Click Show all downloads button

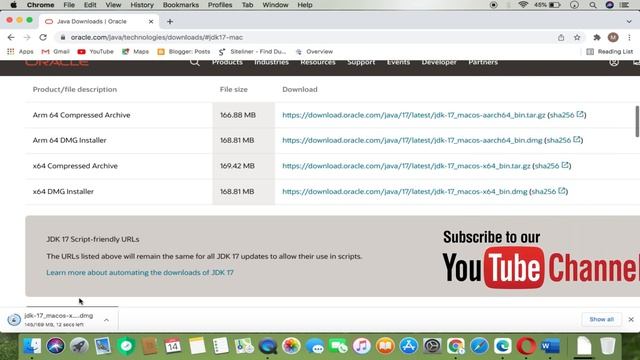(601, 319)
